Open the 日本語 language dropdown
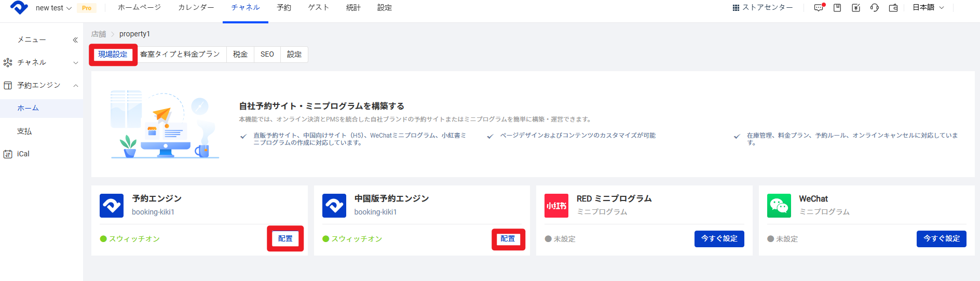Image resolution: width=980 pixels, height=281 pixels. point(928,8)
